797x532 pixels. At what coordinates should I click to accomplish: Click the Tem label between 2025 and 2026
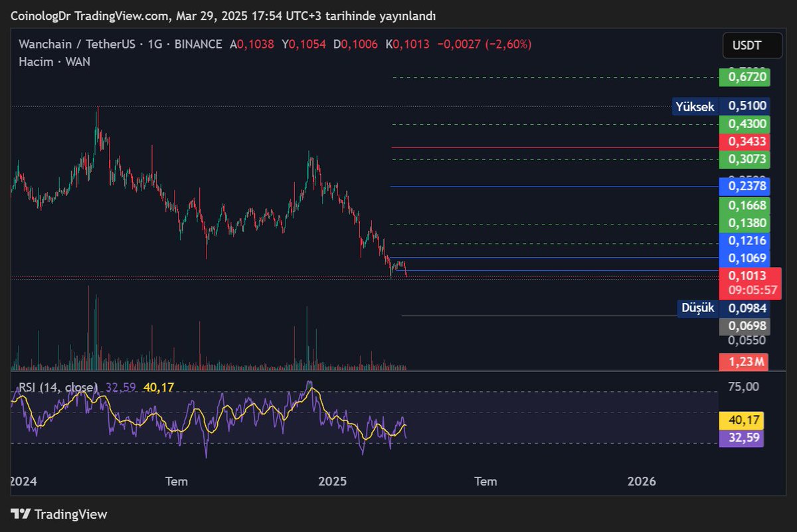(486, 482)
